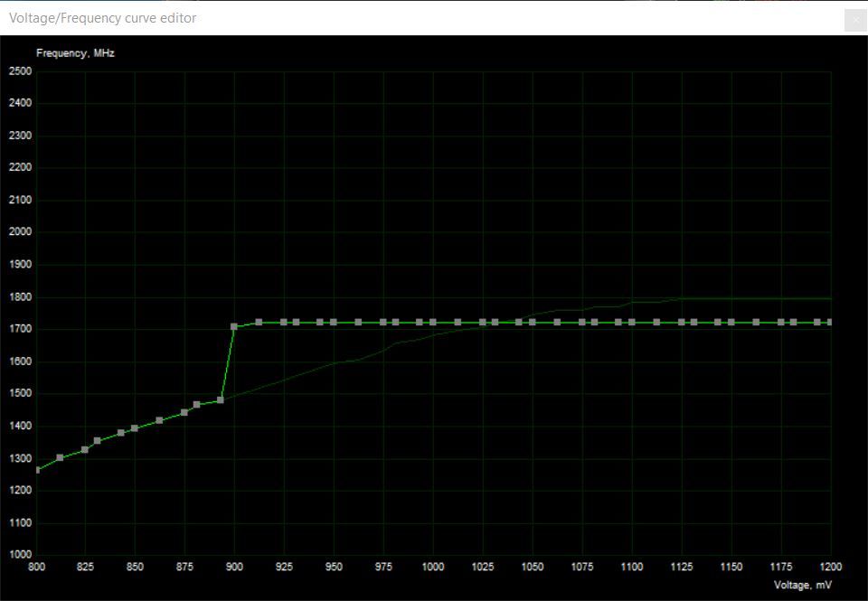
Task: Click the 1500 frequency axis value
Action: pyautogui.click(x=21, y=394)
